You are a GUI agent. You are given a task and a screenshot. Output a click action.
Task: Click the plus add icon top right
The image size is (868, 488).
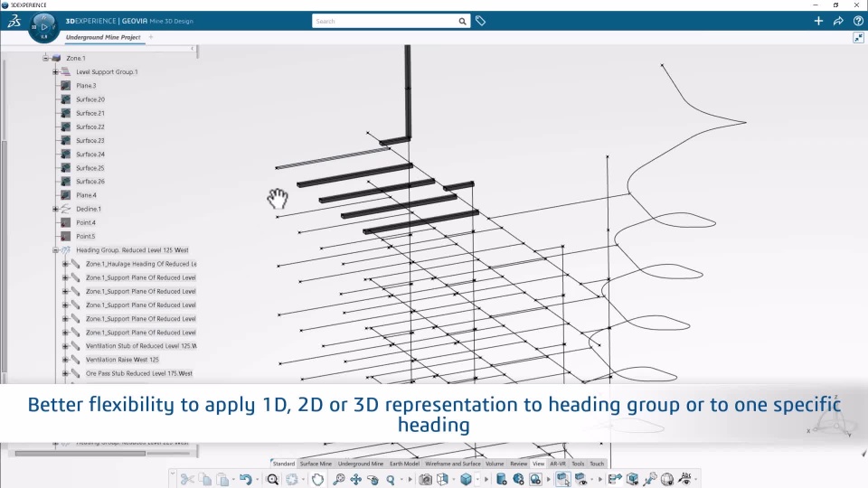click(x=818, y=21)
